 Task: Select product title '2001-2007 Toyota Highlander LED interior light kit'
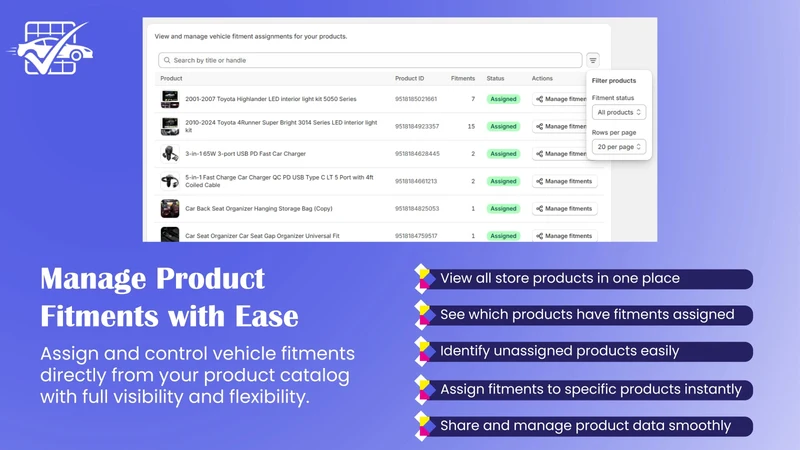[270, 99]
